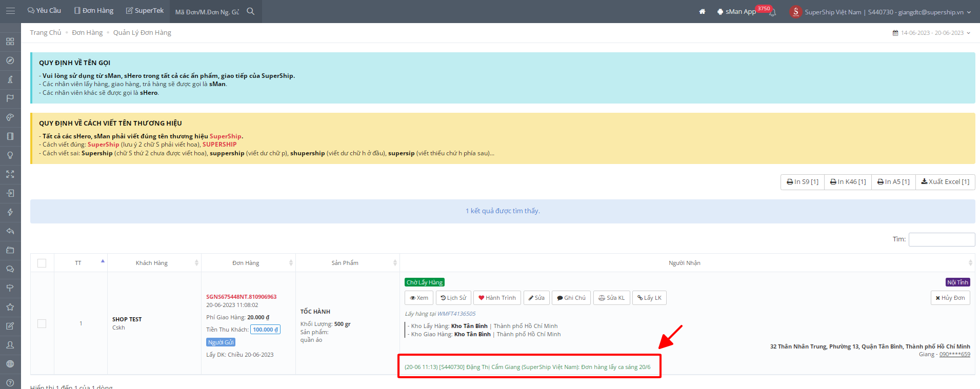Click the In S9 [1] print button

803,182
